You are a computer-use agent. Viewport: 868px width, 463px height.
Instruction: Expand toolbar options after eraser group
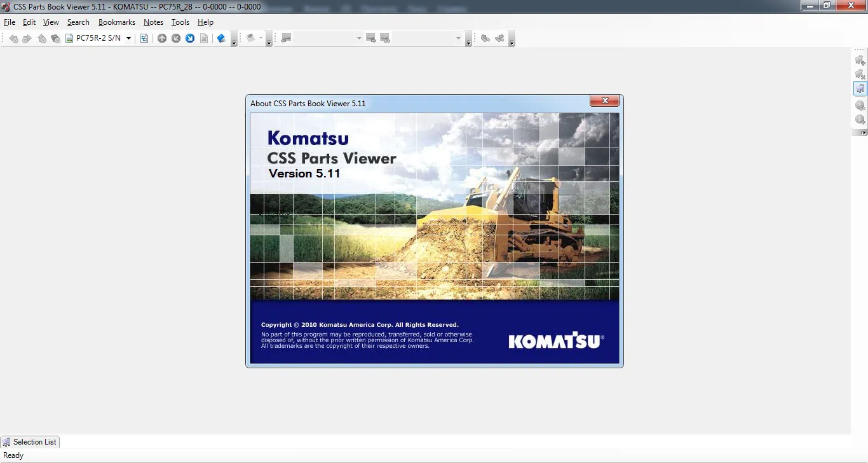click(x=269, y=40)
